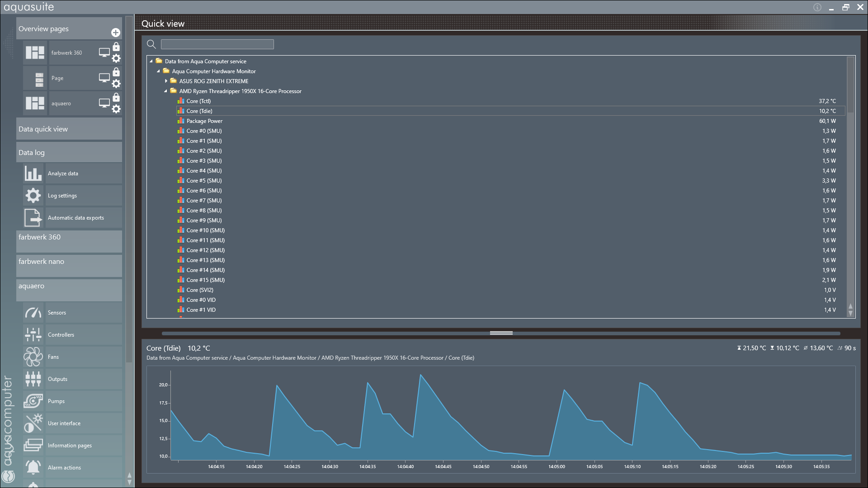This screenshot has width=868, height=488.
Task: Open aquaero Sensors gauge icon
Action: [x=33, y=313]
